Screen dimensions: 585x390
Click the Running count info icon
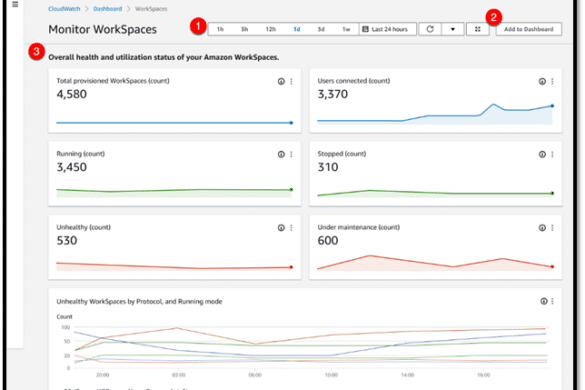pyautogui.click(x=281, y=155)
